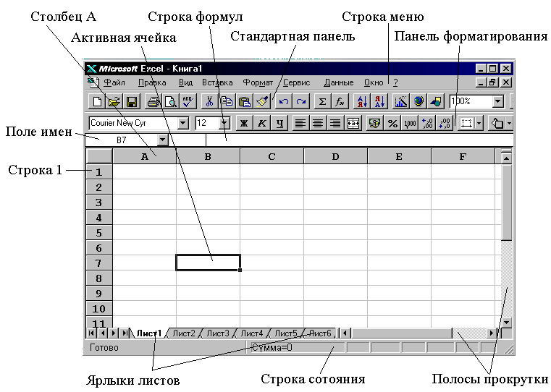Center text in cell

(x=318, y=123)
